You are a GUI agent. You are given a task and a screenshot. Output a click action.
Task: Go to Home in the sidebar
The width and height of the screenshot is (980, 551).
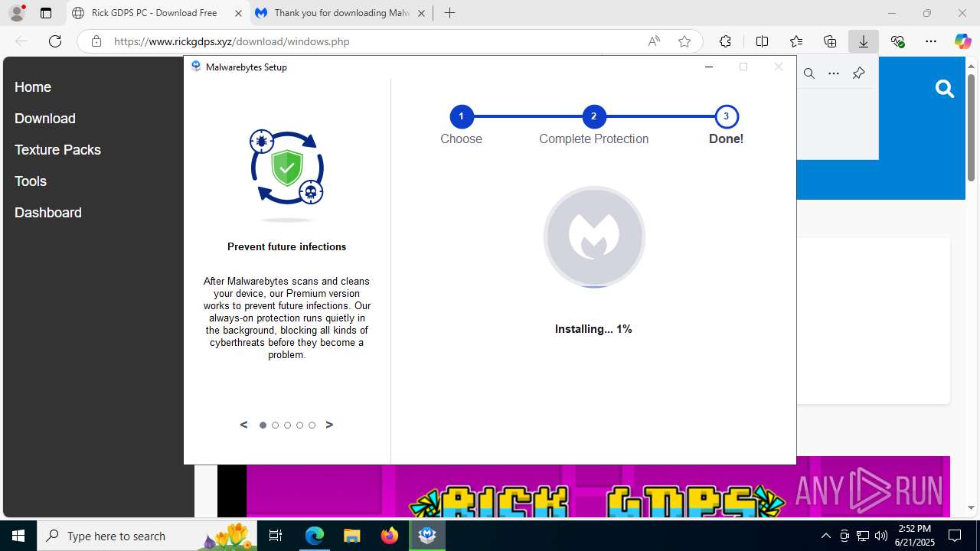[33, 87]
